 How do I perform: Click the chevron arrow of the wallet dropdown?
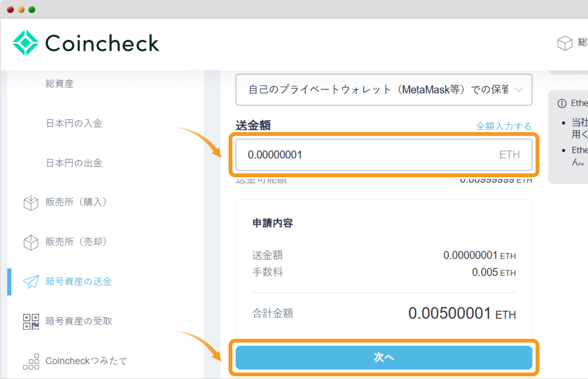pos(519,90)
